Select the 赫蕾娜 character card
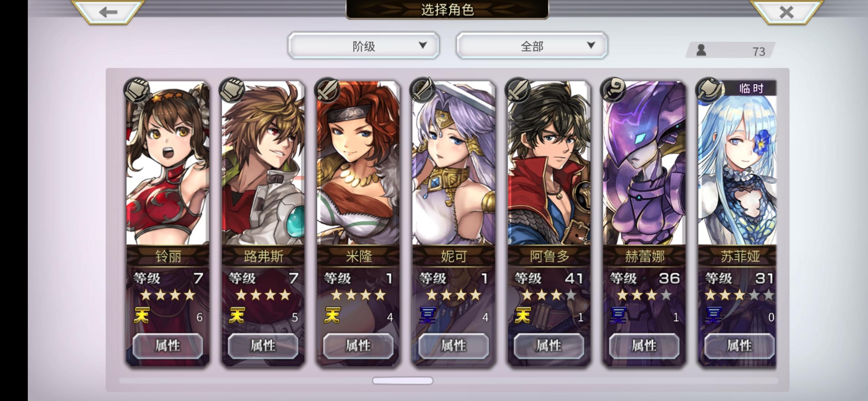The width and height of the screenshot is (868, 401). coord(644,223)
